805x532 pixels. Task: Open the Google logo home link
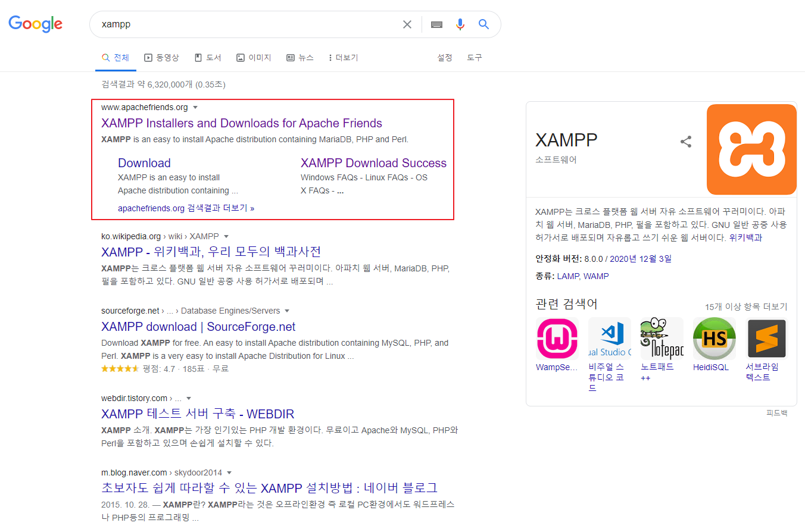35,24
